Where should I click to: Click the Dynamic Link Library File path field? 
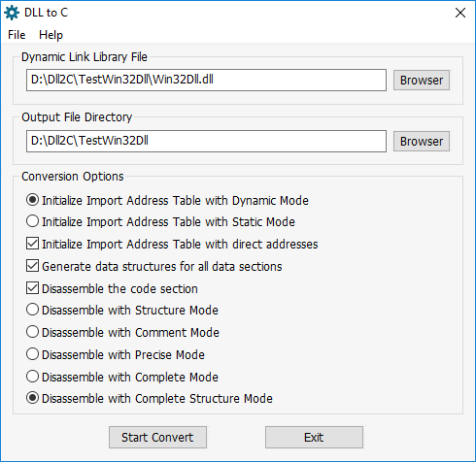(x=206, y=80)
